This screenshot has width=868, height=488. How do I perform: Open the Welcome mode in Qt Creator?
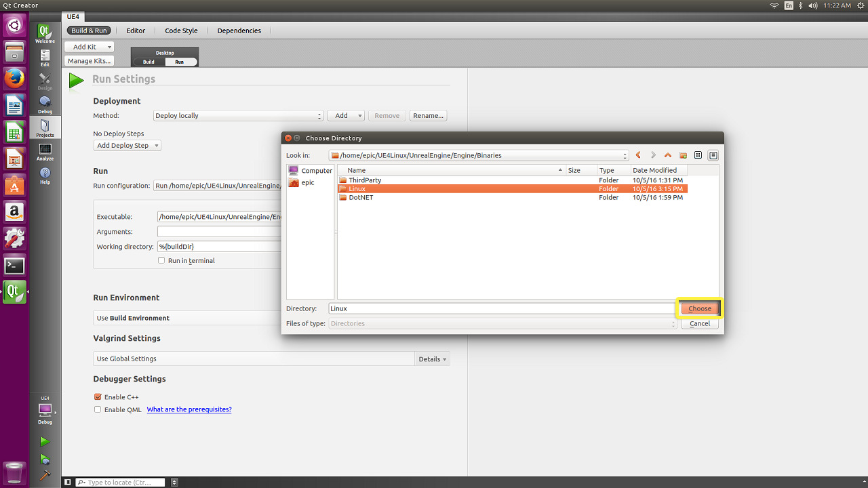(45, 33)
